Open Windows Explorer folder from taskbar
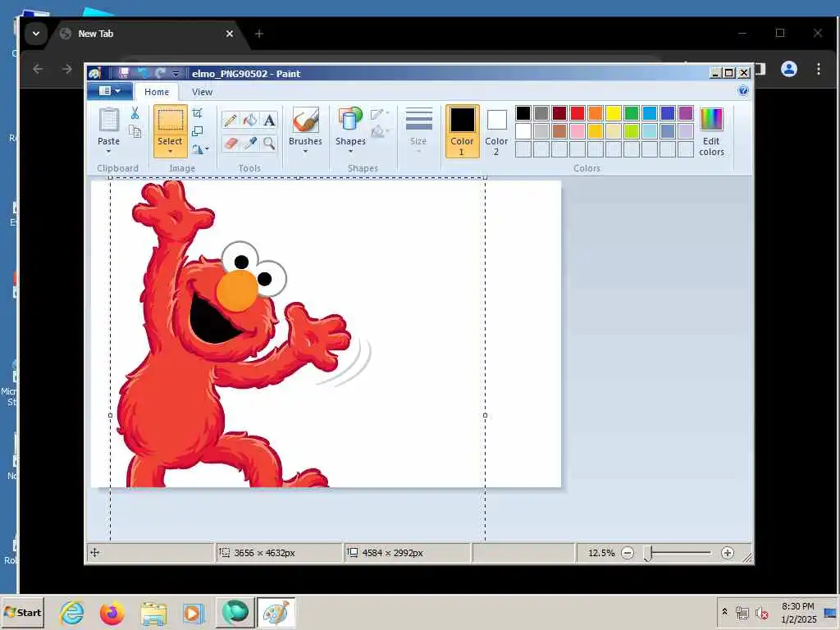Screen dimensions: 840x630 coord(153,612)
